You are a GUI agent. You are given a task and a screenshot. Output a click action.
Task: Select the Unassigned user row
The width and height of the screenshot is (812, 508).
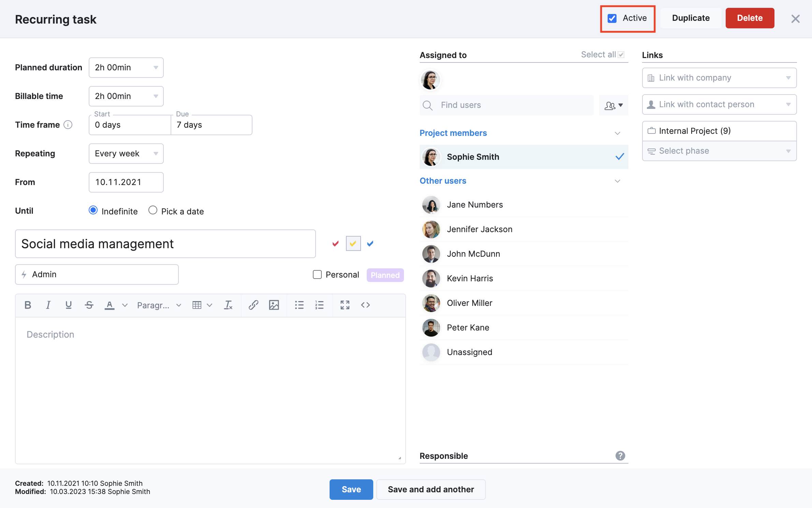pyautogui.click(x=524, y=352)
